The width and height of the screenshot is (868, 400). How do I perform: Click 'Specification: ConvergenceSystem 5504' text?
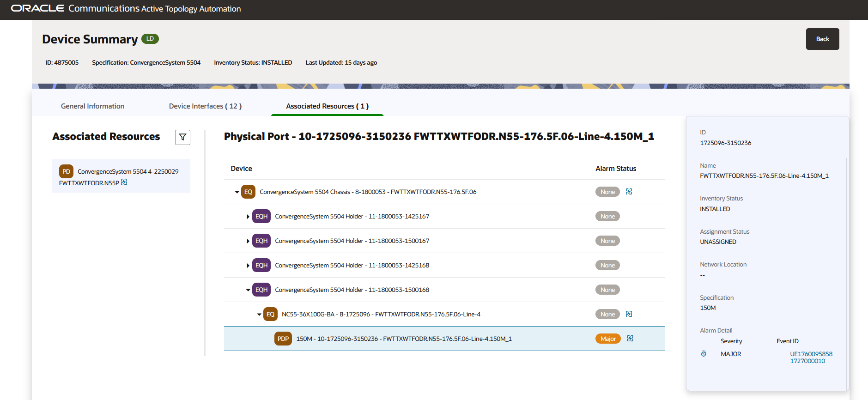point(146,62)
